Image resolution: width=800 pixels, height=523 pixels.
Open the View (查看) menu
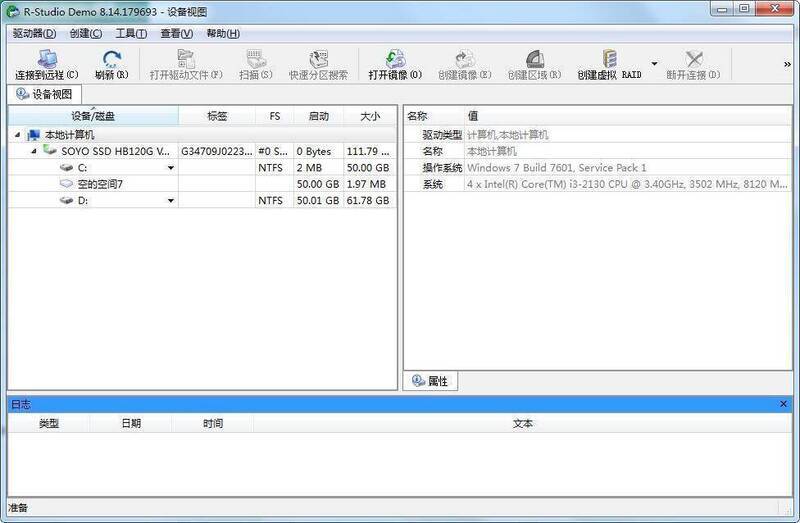177,34
